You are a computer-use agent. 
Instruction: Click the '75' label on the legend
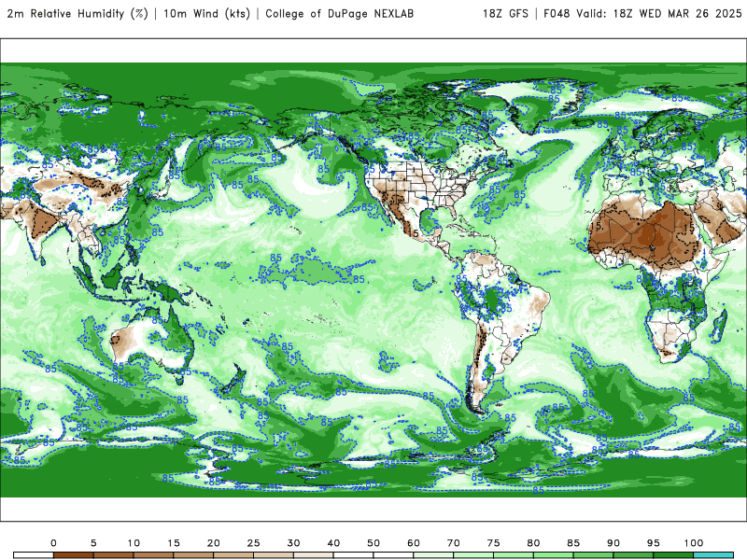pos(494,543)
